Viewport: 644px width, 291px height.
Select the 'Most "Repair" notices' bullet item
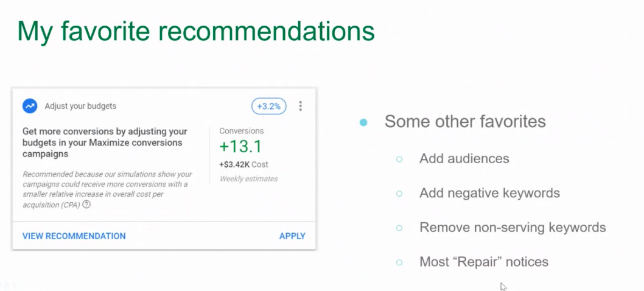coord(484,262)
